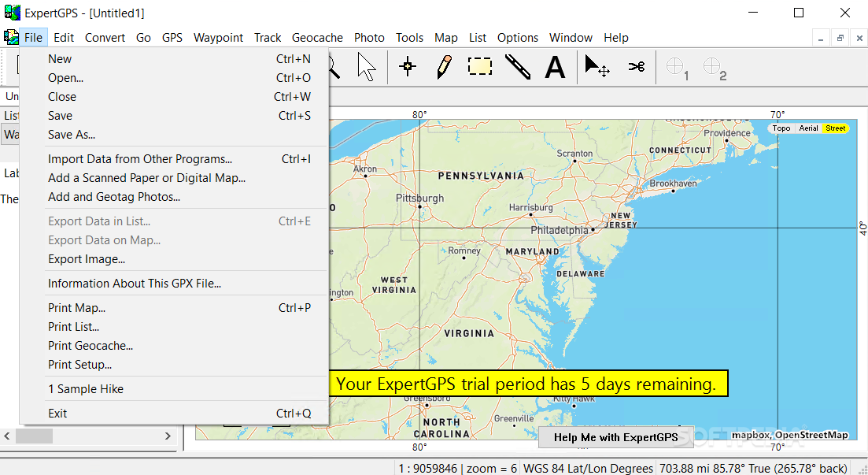
Task: Click Help Me with ExpertGPS button
Action: (615, 437)
